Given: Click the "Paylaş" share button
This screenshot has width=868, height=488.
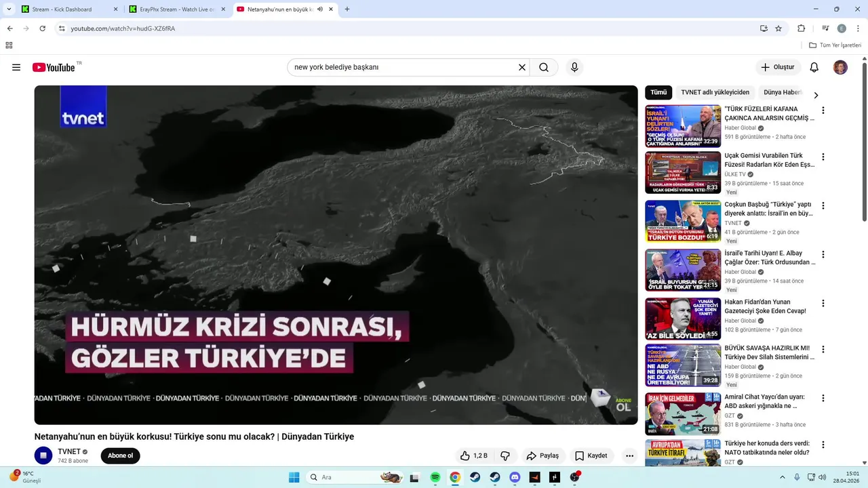Looking at the screenshot, I should 542,455.
